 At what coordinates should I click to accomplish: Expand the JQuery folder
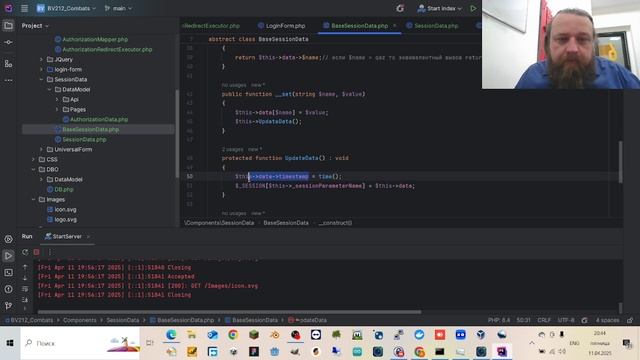click(x=41, y=60)
